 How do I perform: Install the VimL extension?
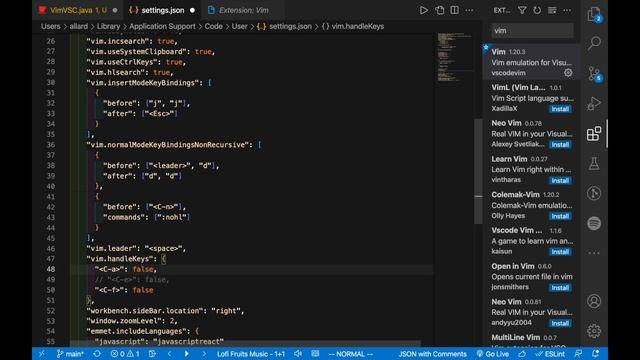coord(560,109)
